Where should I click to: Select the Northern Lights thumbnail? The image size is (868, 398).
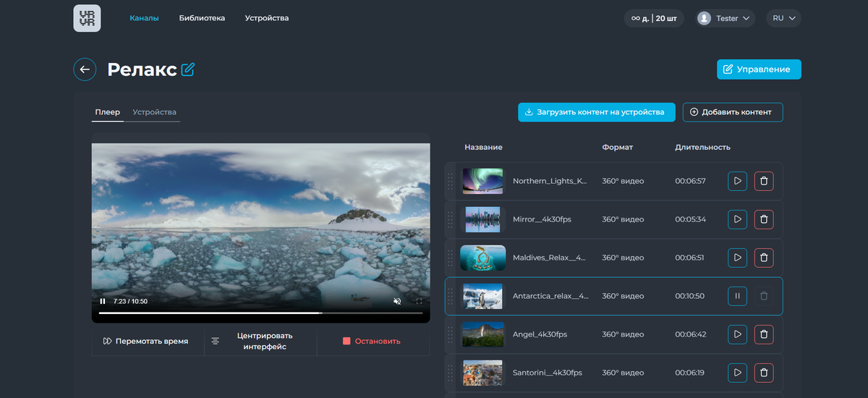(482, 181)
